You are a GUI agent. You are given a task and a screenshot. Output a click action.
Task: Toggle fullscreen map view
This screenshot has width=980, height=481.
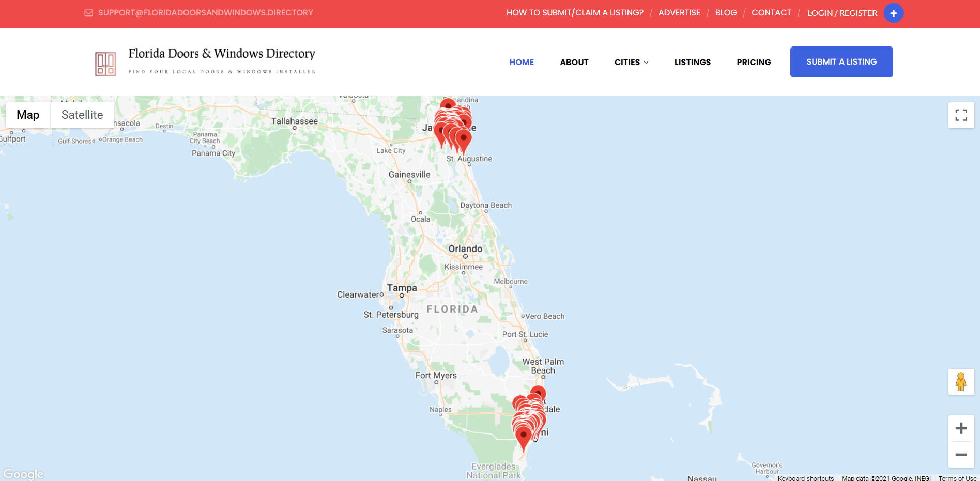click(x=961, y=115)
